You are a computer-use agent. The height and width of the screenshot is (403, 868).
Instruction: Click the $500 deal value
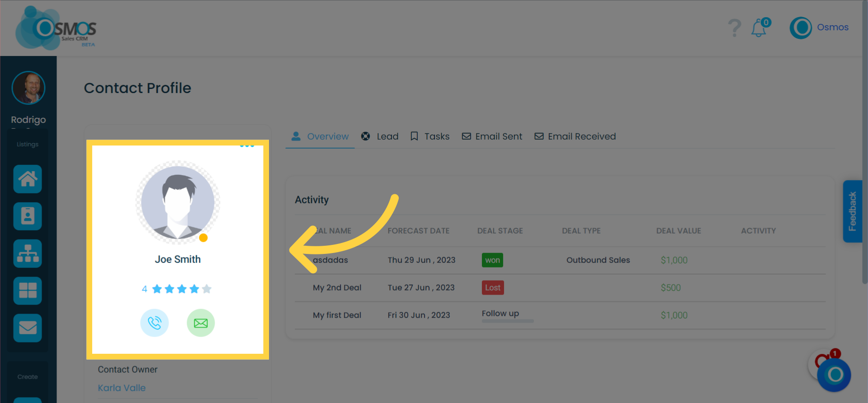pyautogui.click(x=671, y=288)
